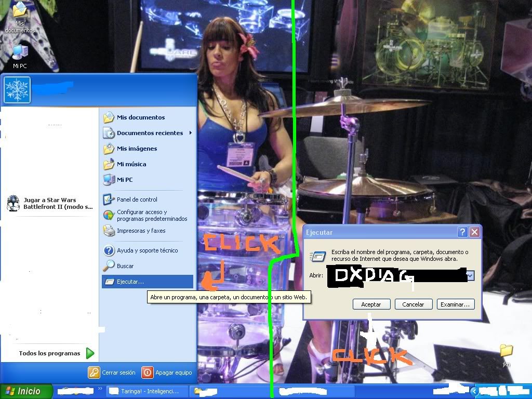Click Cerrar sesión button
The image size is (532, 399).
click(112, 373)
